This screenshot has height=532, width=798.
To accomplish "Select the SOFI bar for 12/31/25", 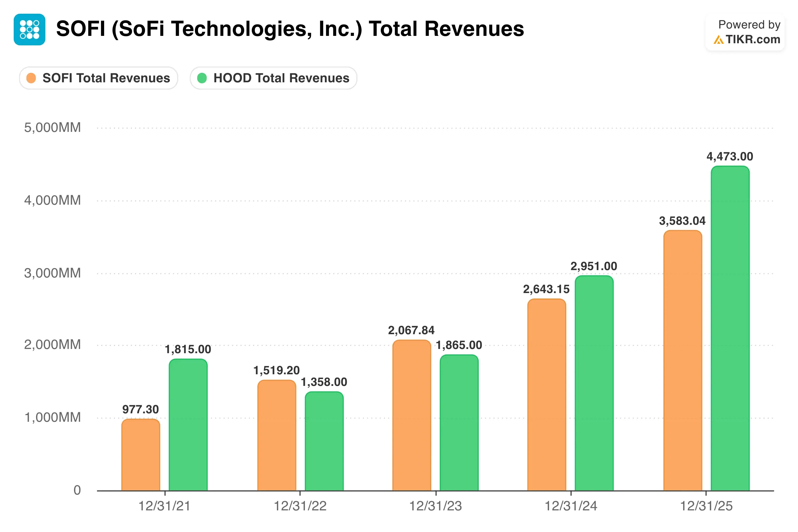I will tap(683, 360).
